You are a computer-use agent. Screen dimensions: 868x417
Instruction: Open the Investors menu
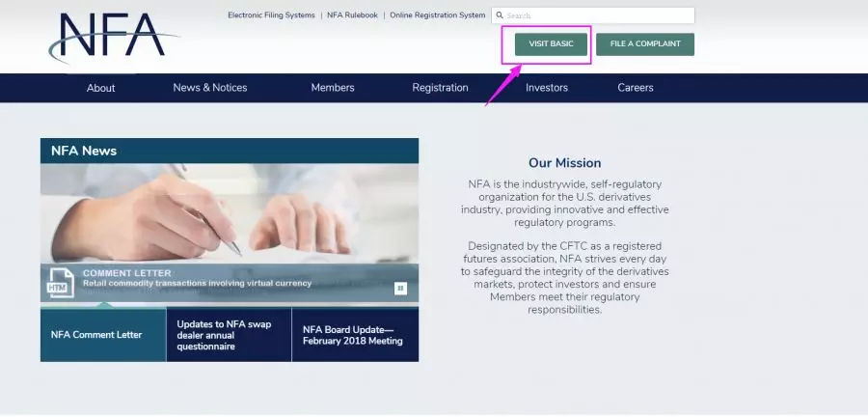(x=547, y=88)
